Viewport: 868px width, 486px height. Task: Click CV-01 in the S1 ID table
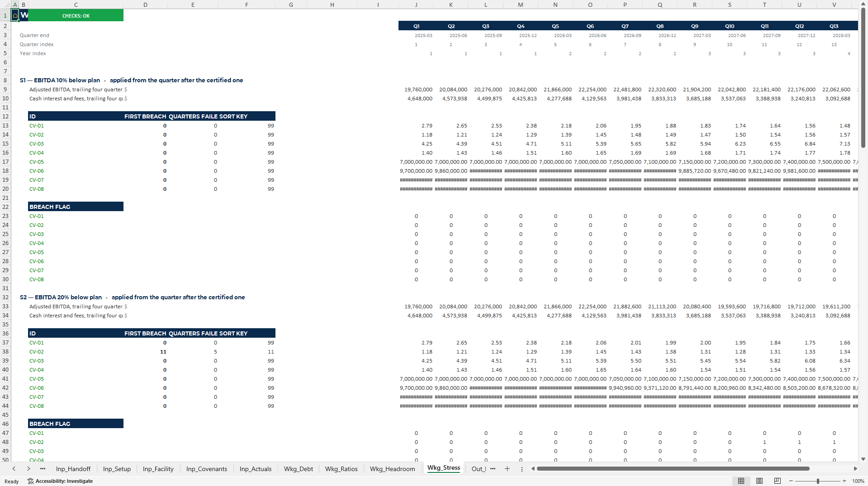37,126
